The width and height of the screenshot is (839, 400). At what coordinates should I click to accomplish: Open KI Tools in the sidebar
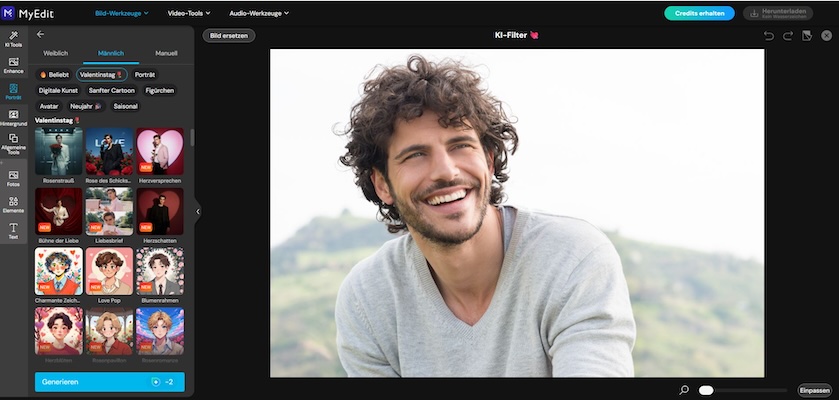[13, 38]
